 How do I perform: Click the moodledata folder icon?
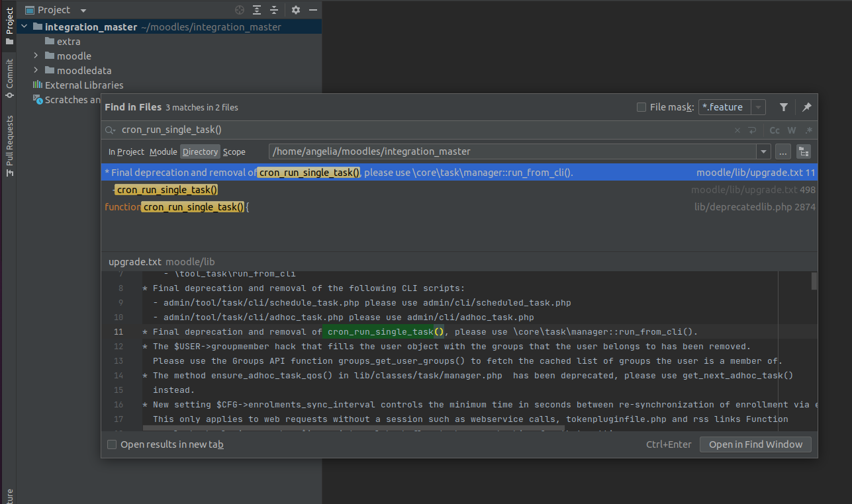pyautogui.click(x=50, y=70)
